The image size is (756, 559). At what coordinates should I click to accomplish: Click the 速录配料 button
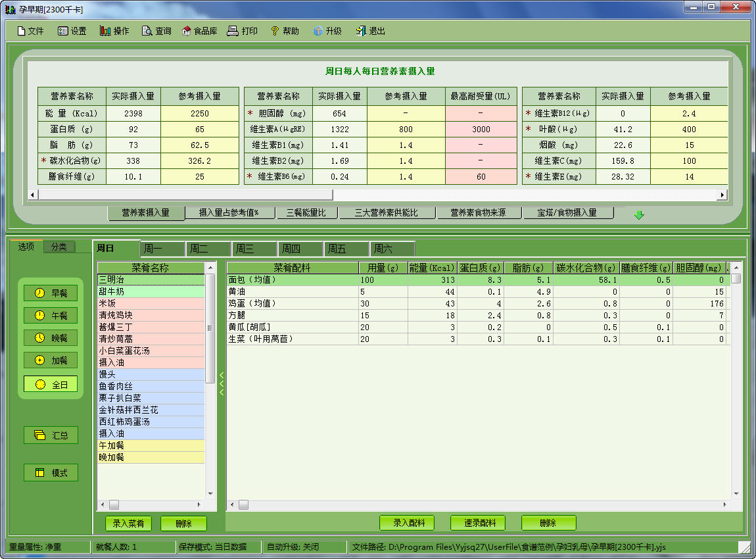coord(478,523)
